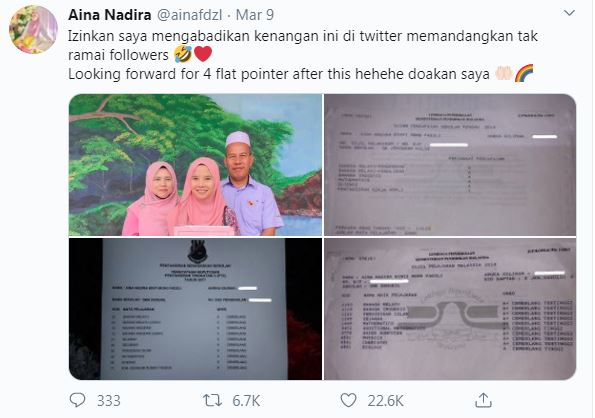View the 6.7K retweets count
Viewport: 595px width, 418px height.
(x=246, y=401)
